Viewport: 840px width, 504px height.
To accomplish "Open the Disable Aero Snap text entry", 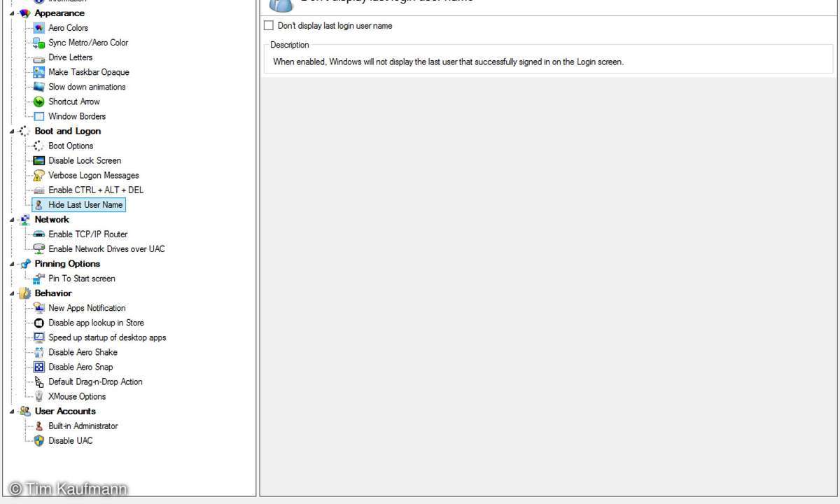I will [x=80, y=367].
